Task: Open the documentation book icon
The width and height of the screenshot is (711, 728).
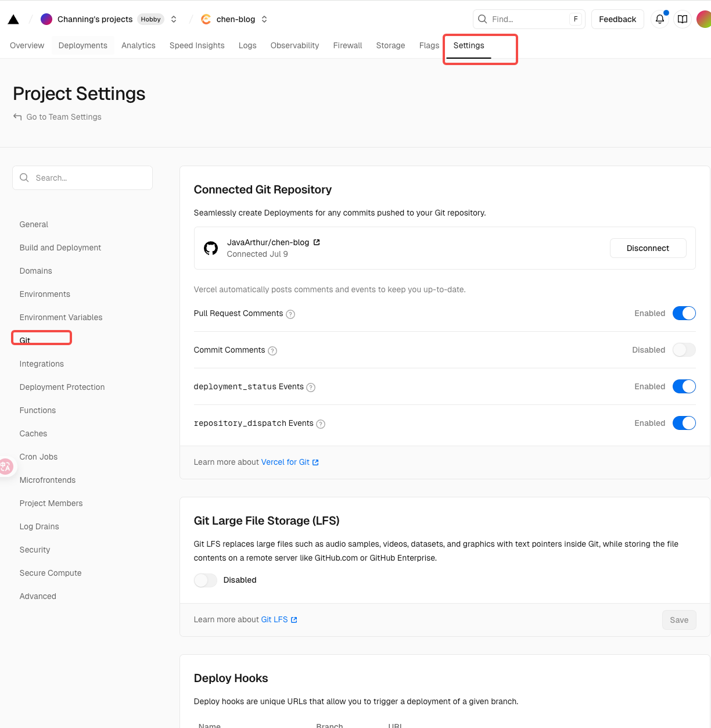Action: (x=683, y=19)
